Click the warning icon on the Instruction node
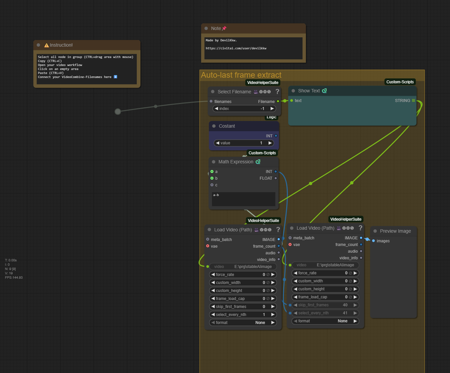450x373 pixels. click(46, 45)
